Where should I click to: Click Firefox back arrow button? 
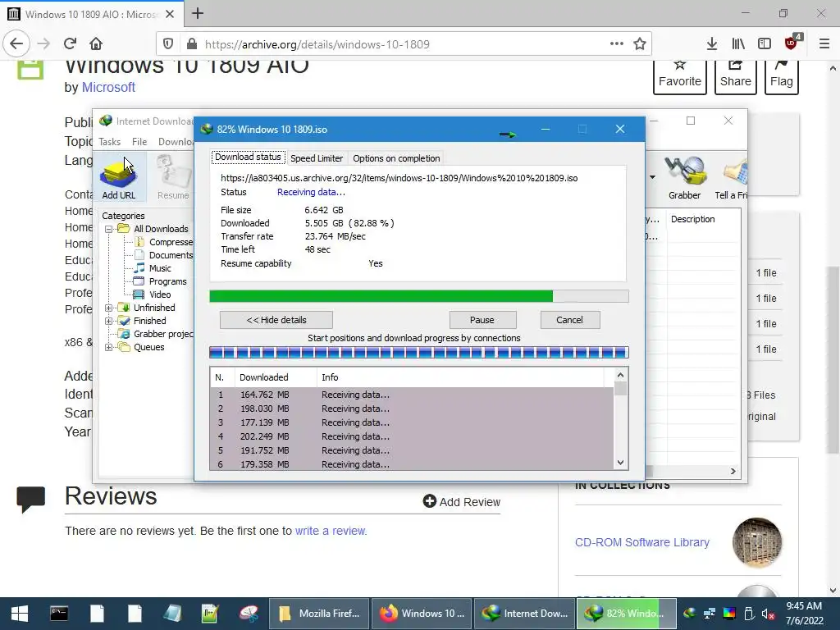(x=16, y=43)
